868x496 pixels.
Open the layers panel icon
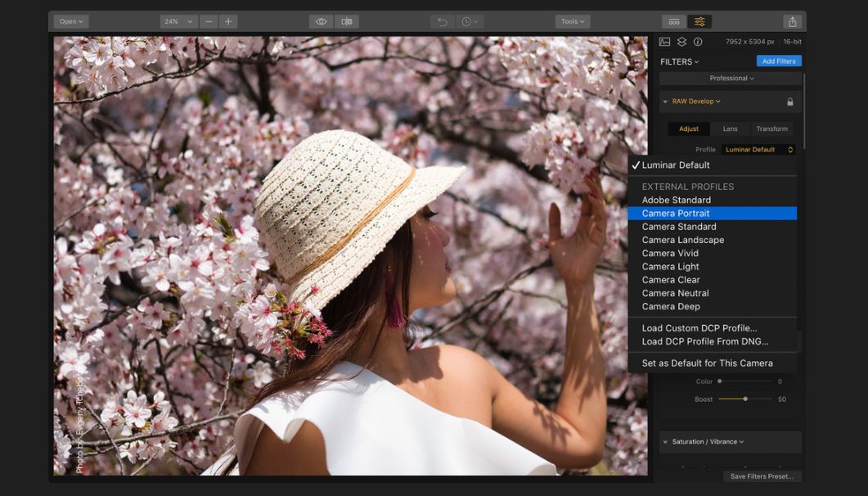click(681, 42)
